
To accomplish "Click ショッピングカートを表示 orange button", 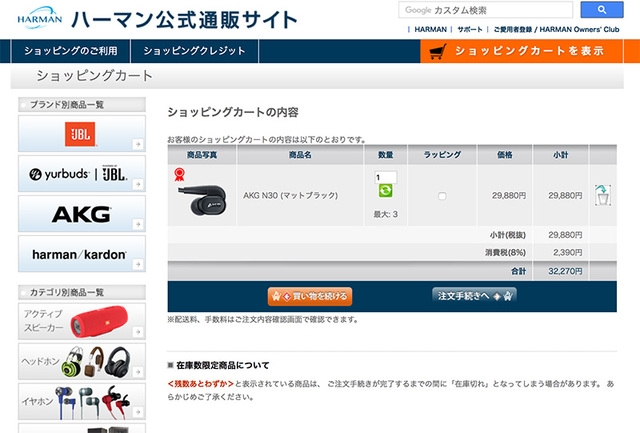I will click(522, 51).
